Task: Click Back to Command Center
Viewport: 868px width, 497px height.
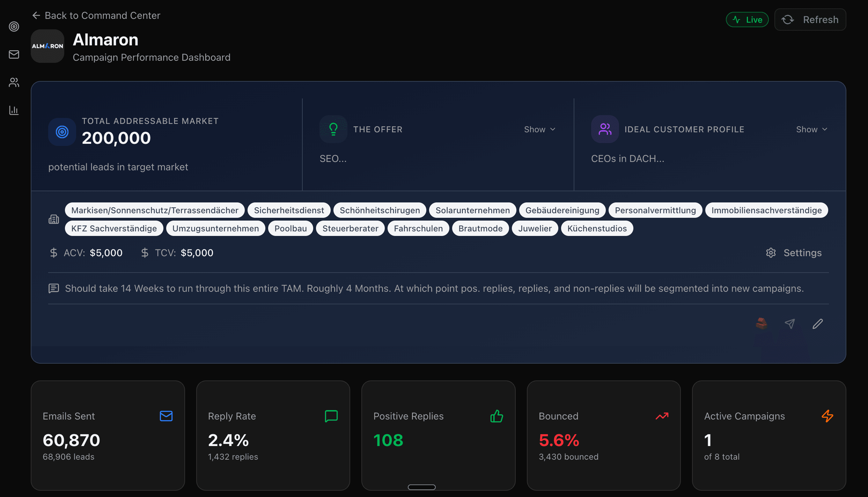Action: 96,15
